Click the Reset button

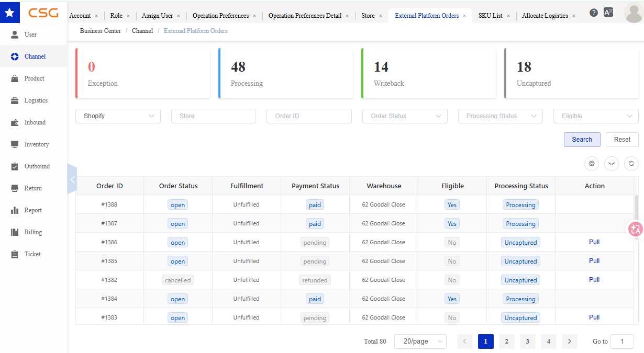(623, 140)
